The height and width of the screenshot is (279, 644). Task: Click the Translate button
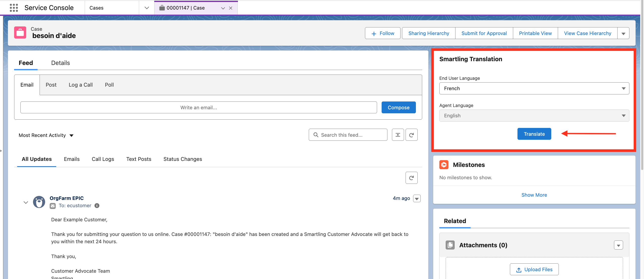[534, 134]
